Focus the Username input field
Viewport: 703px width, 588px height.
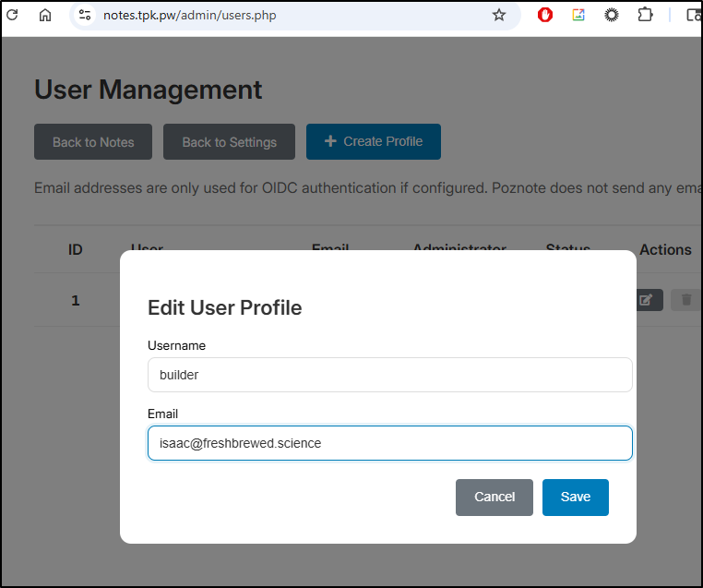coord(389,375)
